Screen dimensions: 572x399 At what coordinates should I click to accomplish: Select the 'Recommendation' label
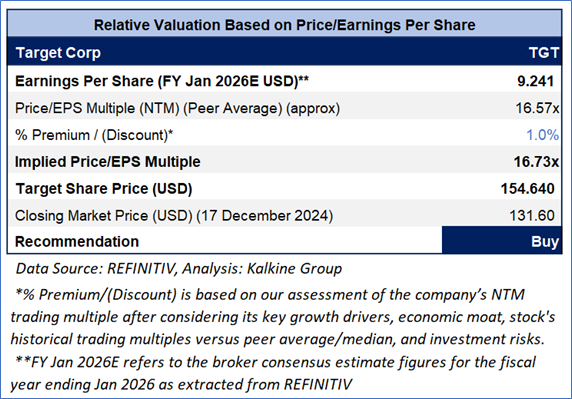point(77,241)
